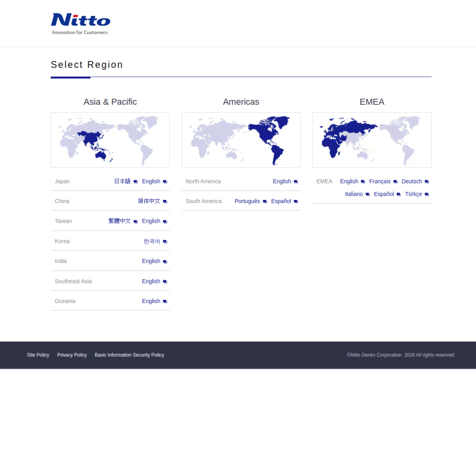This screenshot has height=476, width=476.
Task: Click new-window icon beside Oceania English
Action: [x=165, y=301]
